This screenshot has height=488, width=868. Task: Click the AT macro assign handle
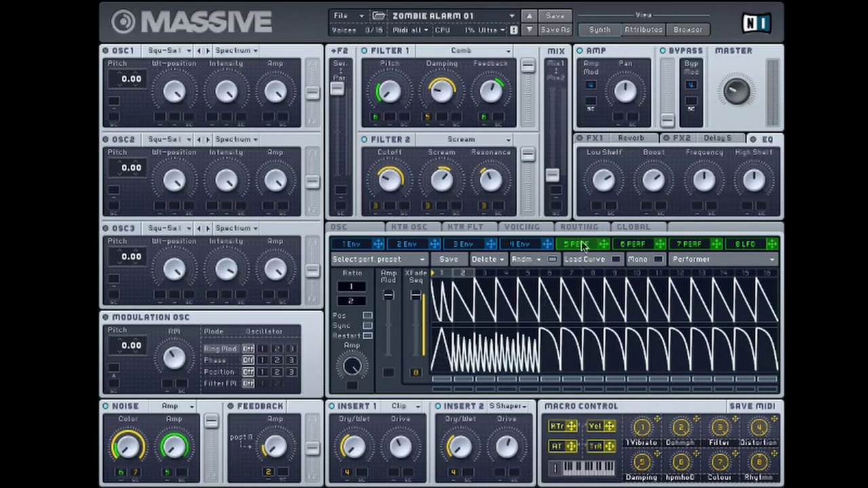tap(572, 447)
